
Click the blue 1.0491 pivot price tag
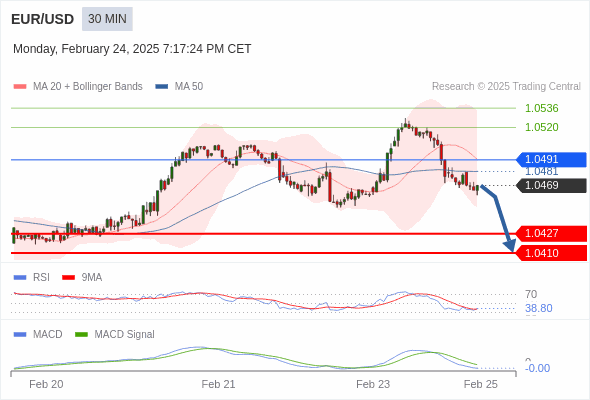pyautogui.click(x=551, y=160)
